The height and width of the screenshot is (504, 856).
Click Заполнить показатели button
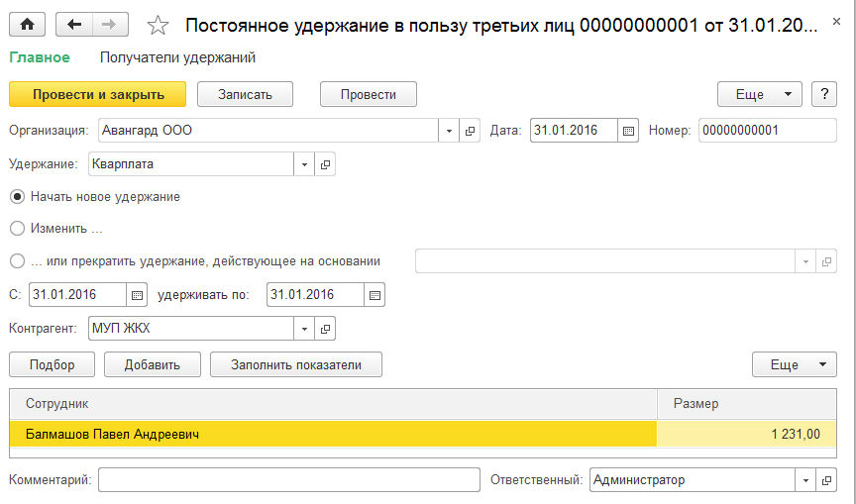click(x=296, y=364)
